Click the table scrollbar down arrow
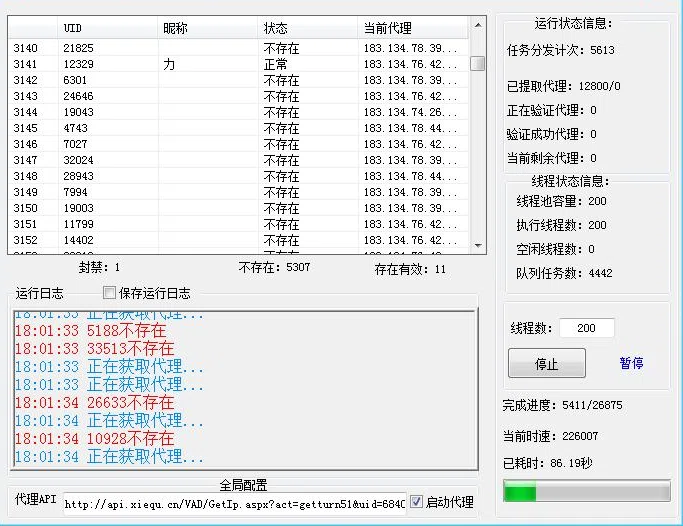 coord(478,246)
